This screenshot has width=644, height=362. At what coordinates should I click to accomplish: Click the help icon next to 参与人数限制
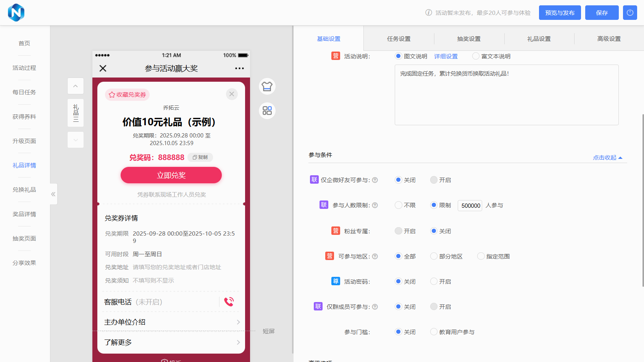click(375, 205)
